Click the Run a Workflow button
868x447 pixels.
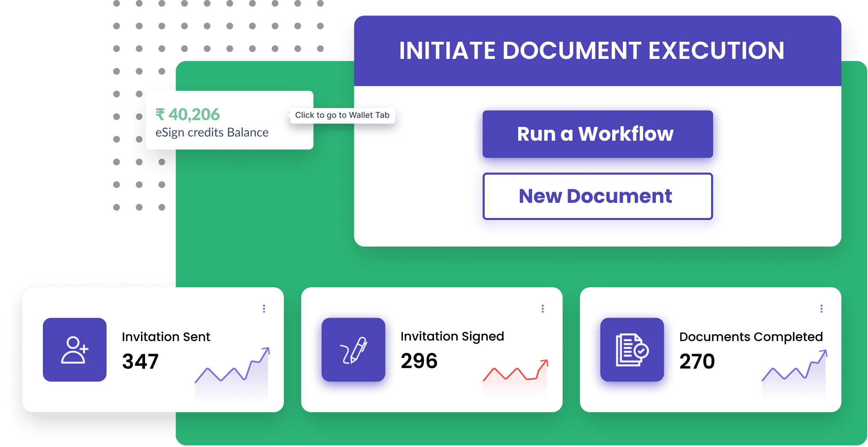pos(597,134)
